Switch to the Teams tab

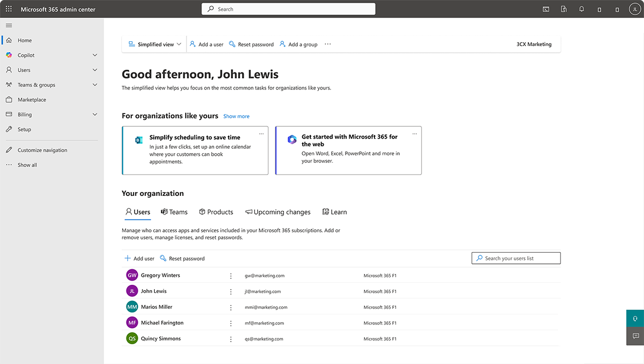tap(174, 212)
